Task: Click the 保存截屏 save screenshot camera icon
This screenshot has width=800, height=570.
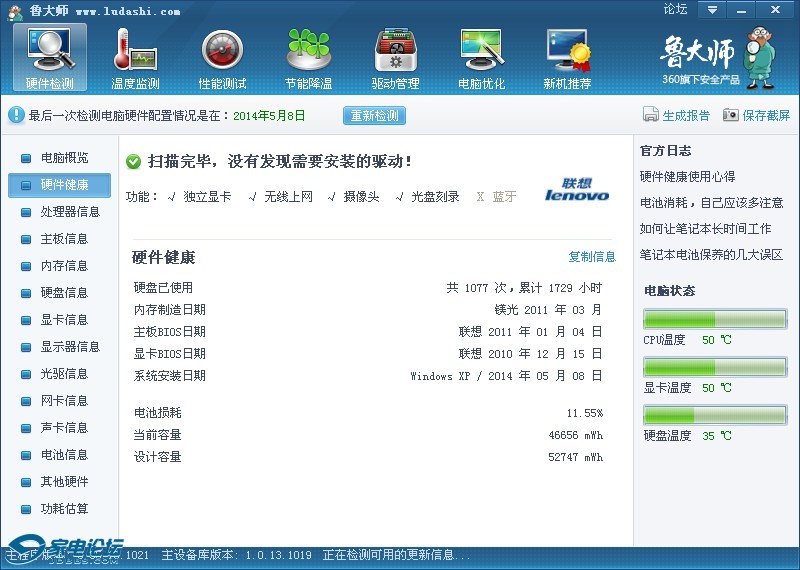Action: (x=731, y=115)
